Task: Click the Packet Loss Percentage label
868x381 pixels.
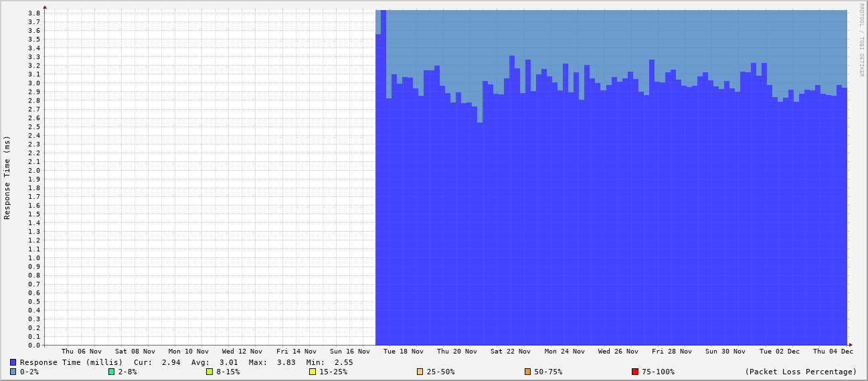Action: (800, 372)
